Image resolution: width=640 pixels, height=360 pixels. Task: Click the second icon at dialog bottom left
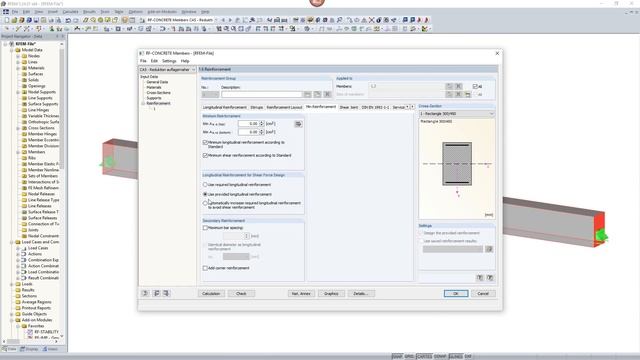click(156, 293)
